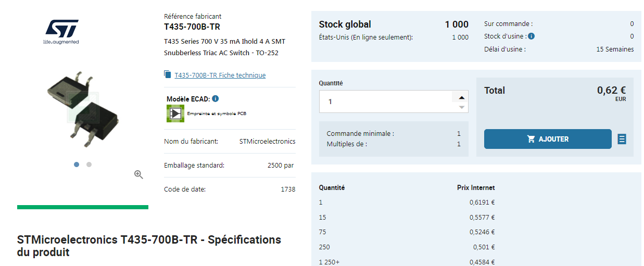The image size is (644, 266).
Task: Increase quantity with the up arrow
Action: pos(461,98)
